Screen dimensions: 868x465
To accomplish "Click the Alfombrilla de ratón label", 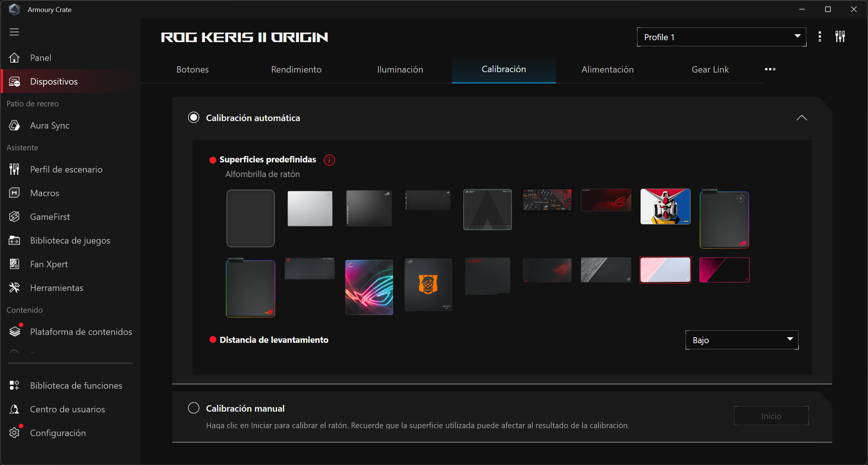I will tap(263, 174).
